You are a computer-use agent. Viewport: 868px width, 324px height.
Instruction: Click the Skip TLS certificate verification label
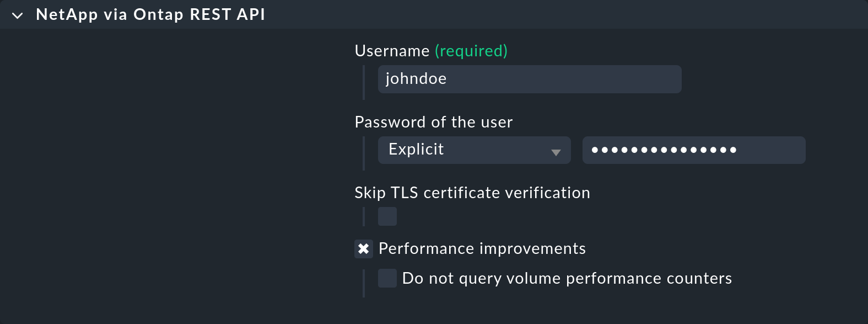[472, 193]
